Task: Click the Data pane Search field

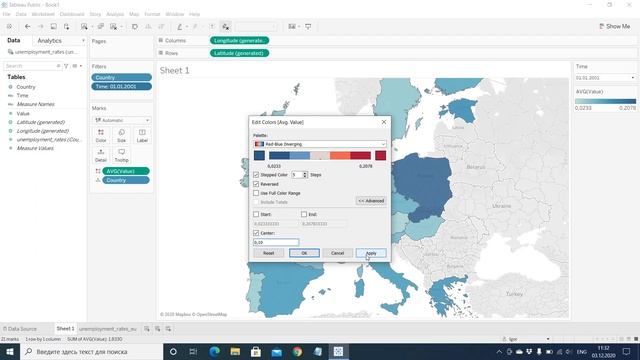Action: click(x=33, y=66)
